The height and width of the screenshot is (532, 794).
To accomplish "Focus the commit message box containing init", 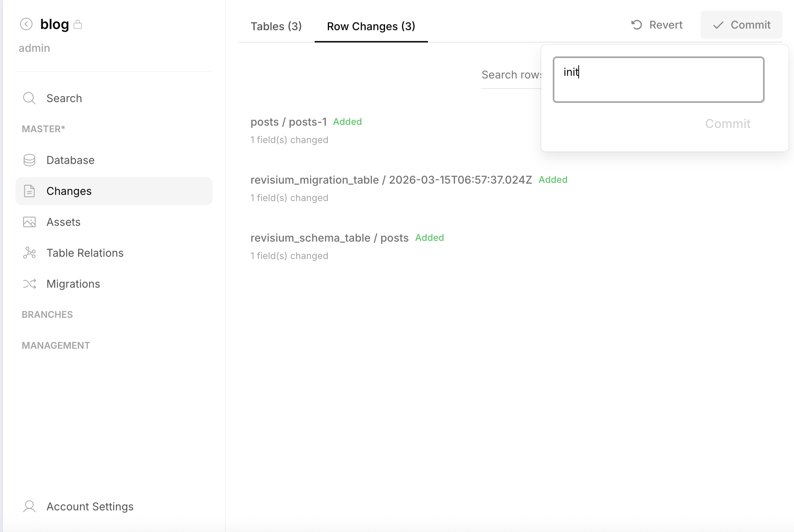I will [658, 79].
